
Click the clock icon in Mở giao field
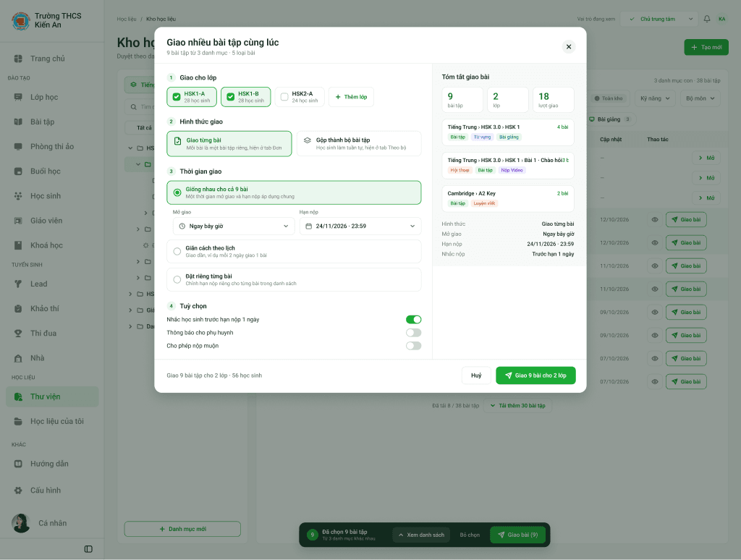tap(182, 226)
